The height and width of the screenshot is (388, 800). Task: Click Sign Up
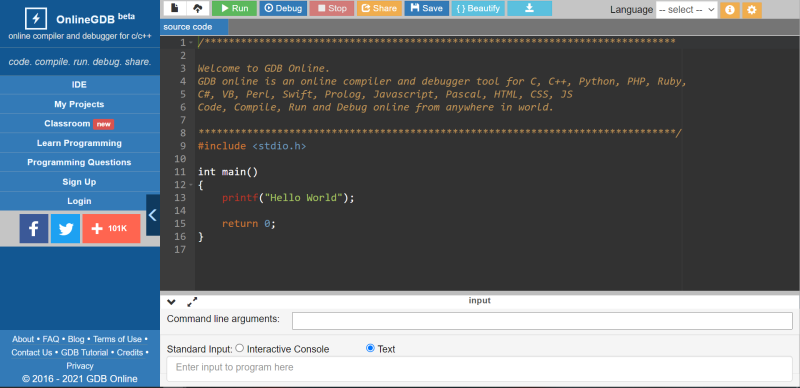pyautogui.click(x=80, y=182)
